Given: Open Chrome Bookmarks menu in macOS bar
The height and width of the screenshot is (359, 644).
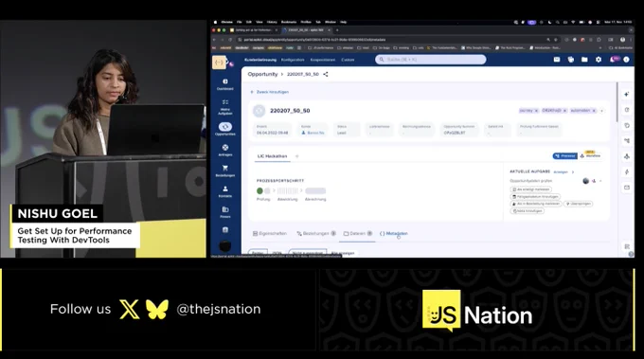Looking at the screenshot, I should 288,22.
